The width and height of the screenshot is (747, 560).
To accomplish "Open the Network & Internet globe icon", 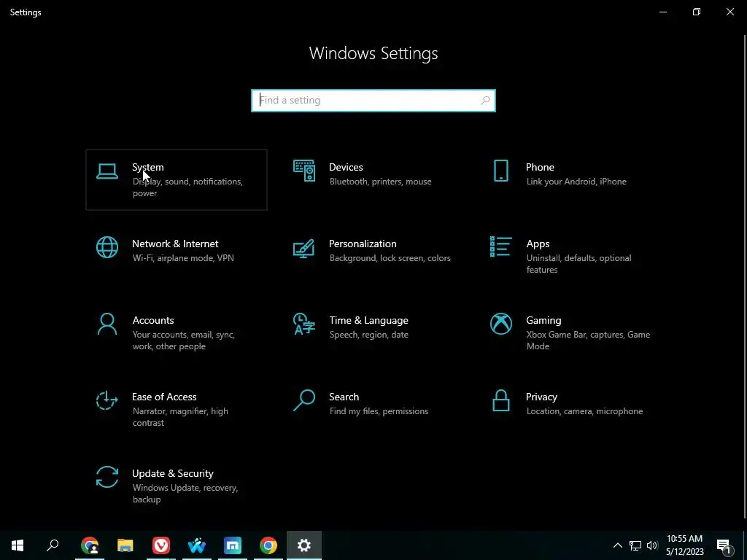I will (107, 247).
